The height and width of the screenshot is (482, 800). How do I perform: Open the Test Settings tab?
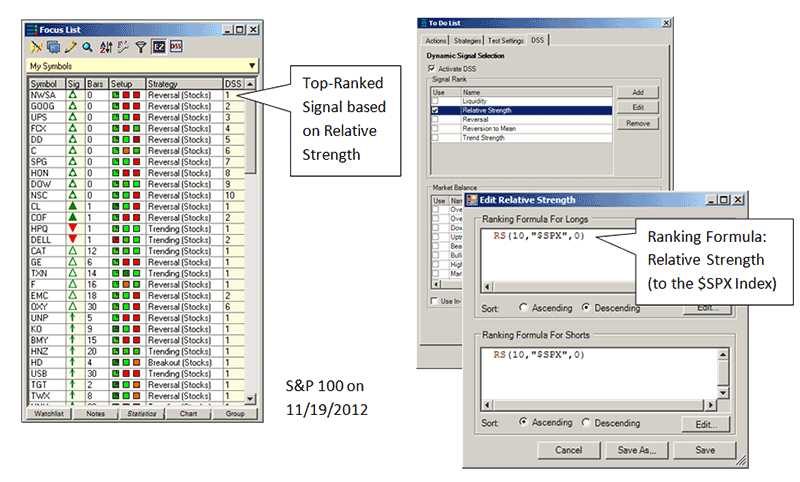coord(506,40)
